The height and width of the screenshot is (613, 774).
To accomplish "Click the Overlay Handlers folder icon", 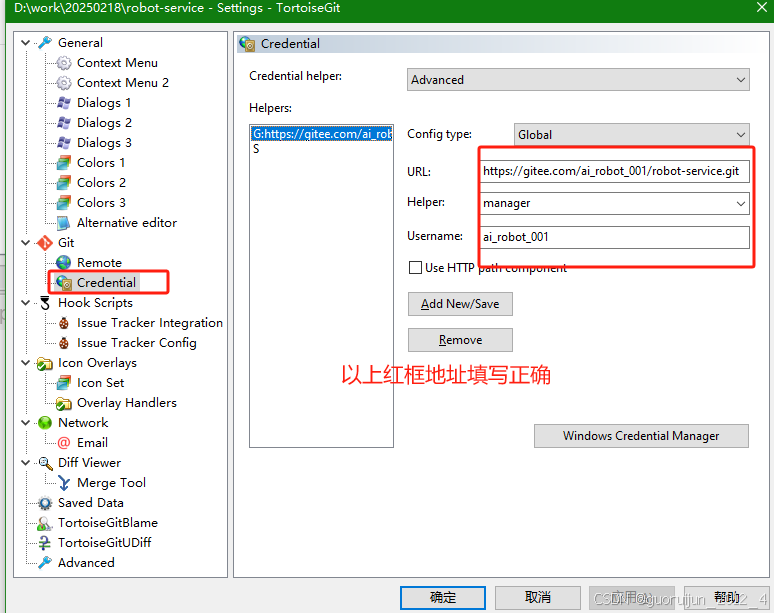I will 64,403.
